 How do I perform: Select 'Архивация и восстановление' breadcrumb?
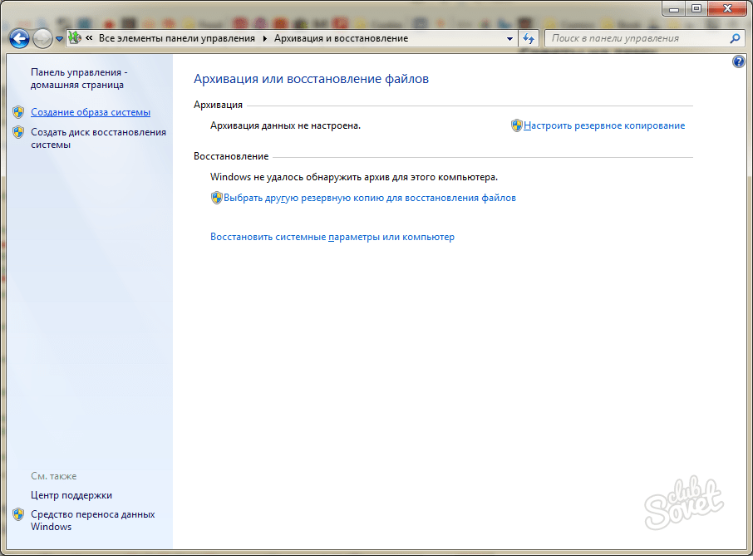tap(341, 38)
